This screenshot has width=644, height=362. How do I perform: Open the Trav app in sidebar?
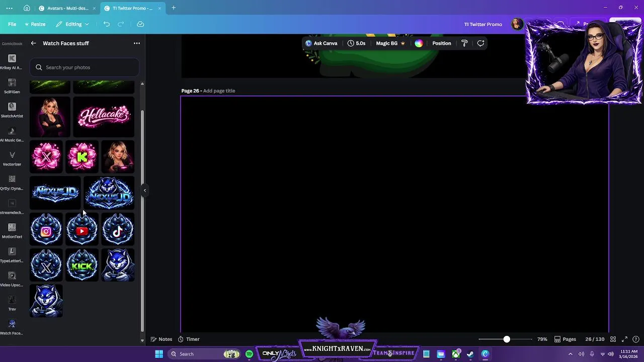pyautogui.click(x=12, y=303)
